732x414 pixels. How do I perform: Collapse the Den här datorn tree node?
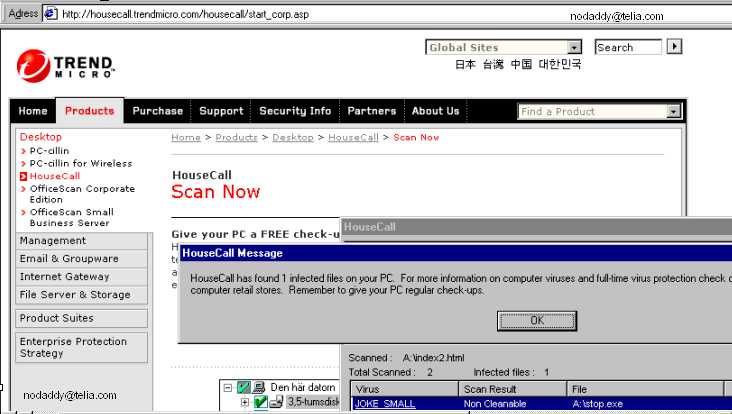[x=227, y=388]
